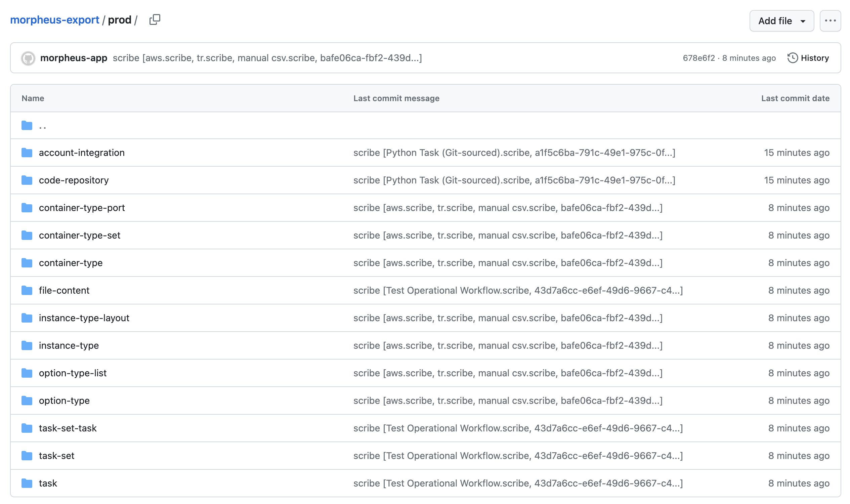This screenshot has height=504, width=850.
Task: Open the instance-type-layout folder
Action: [x=84, y=318]
